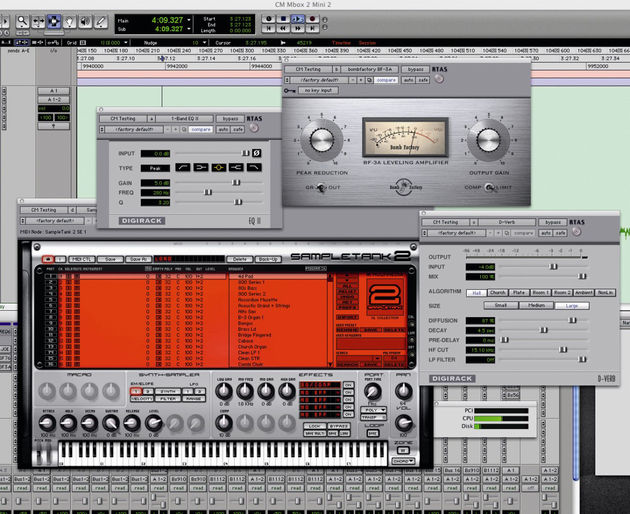
Task: Select the Zoomer magnifier tool
Action: (x=22, y=21)
